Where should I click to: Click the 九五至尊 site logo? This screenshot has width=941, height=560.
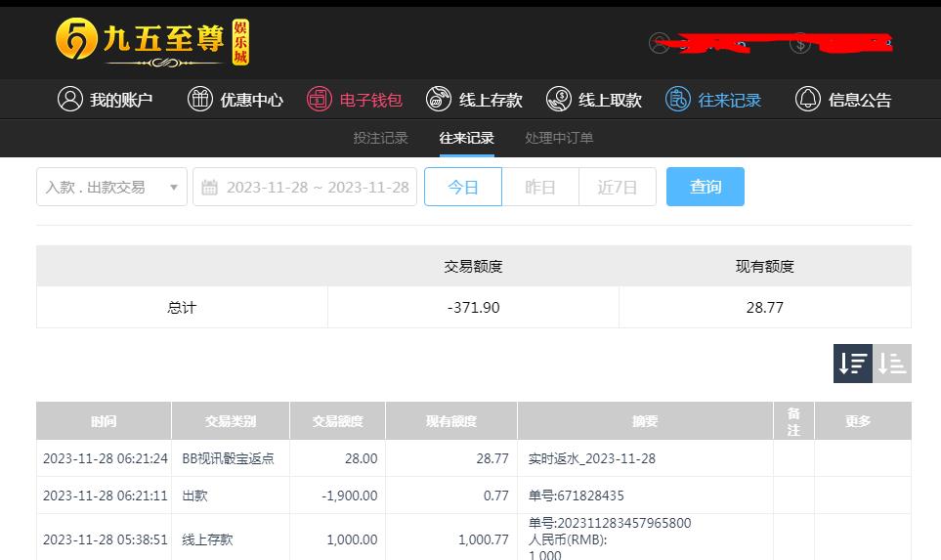pyautogui.click(x=152, y=42)
